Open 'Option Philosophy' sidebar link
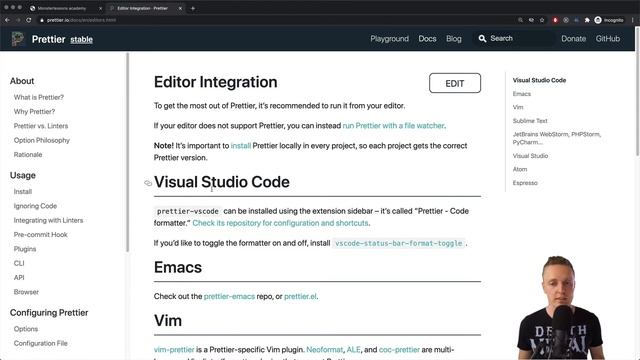The height and width of the screenshot is (360, 640). point(42,140)
